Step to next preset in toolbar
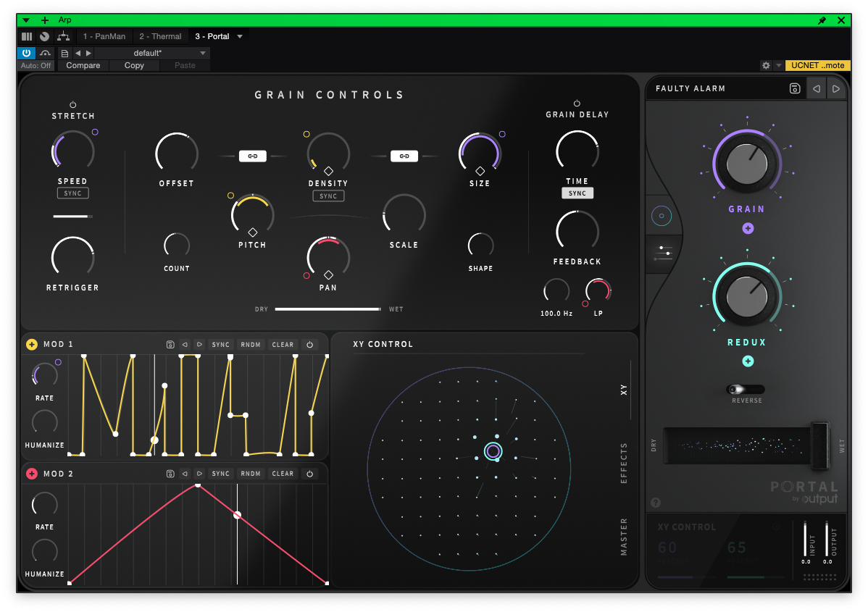Screen dimensions: 868x612 pos(88,53)
